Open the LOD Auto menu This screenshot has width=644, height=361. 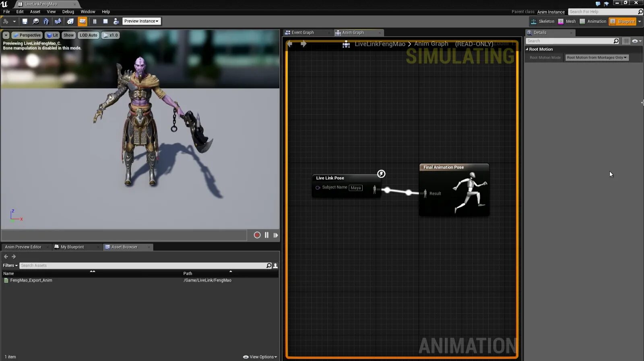[x=88, y=35]
